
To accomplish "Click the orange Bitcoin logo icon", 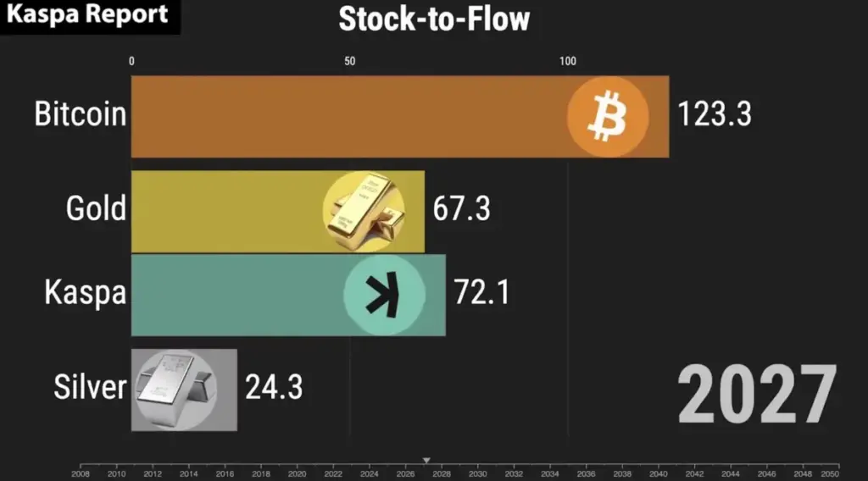I will point(607,116).
